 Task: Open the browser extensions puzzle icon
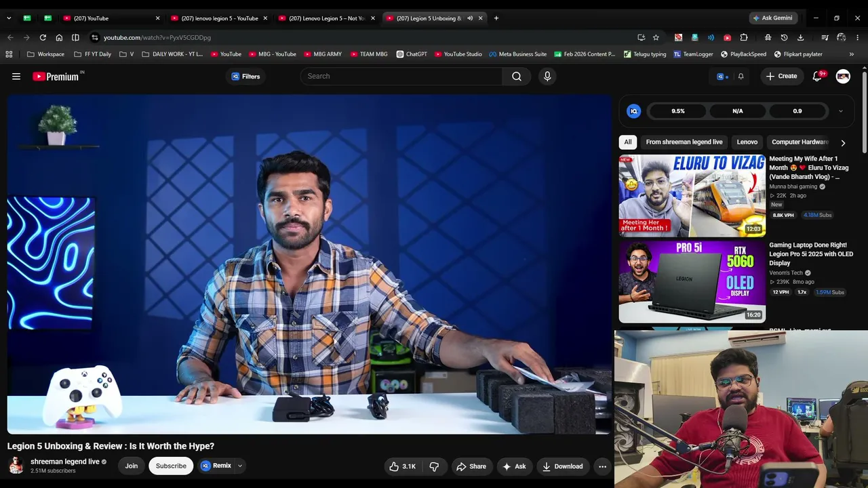(x=744, y=37)
